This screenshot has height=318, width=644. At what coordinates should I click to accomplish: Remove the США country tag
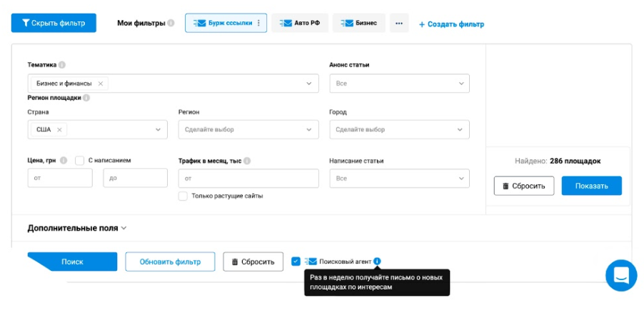tap(59, 129)
